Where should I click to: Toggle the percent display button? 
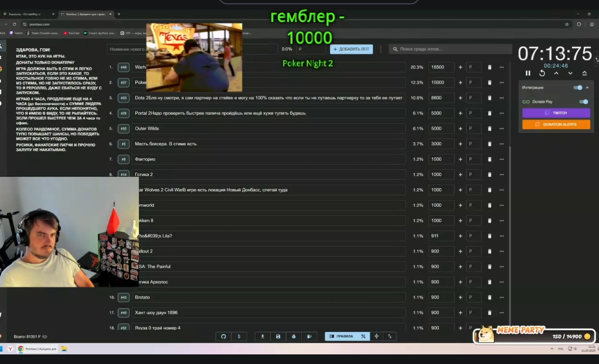click(x=363, y=337)
